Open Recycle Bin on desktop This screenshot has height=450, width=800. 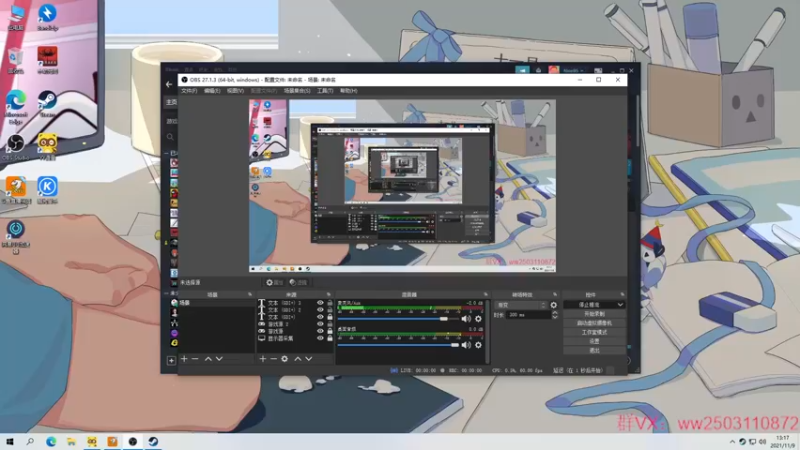pyautogui.click(x=15, y=61)
